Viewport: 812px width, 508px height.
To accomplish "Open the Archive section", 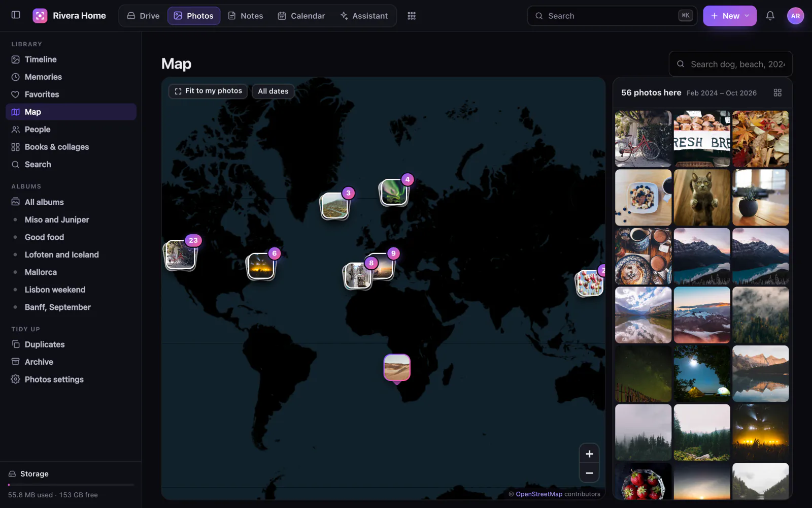I will coord(71,362).
